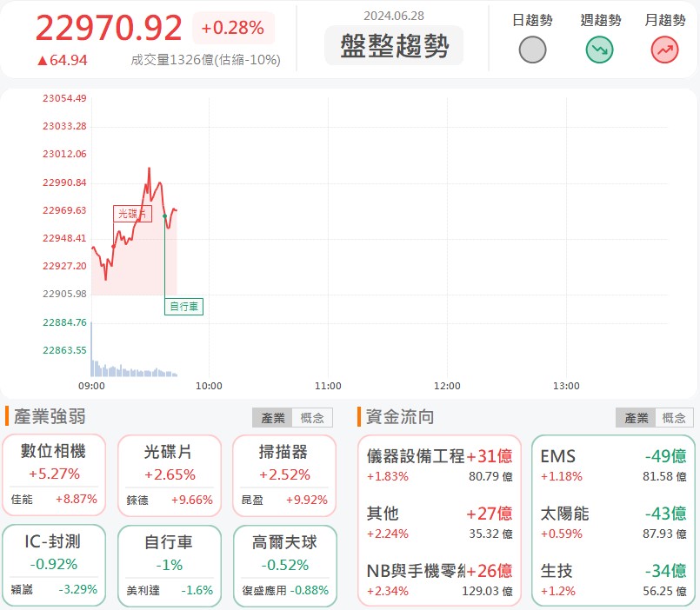Image resolution: width=700 pixels, height=610 pixels.
Task: Click the 資金流向 section heading
Action: 399,416
